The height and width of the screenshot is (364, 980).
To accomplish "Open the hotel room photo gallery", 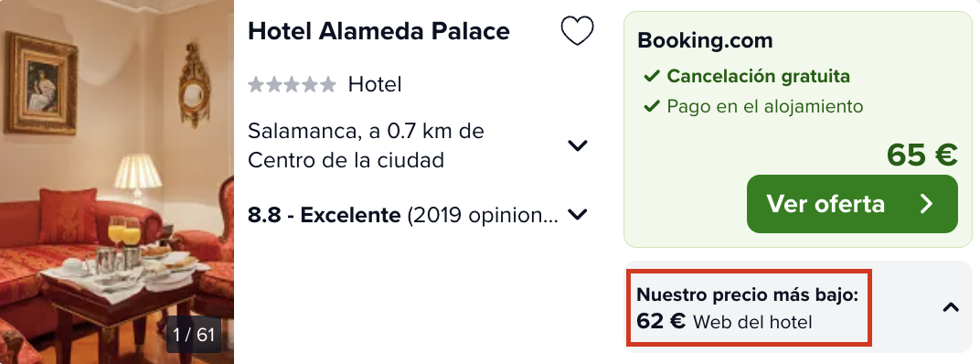I will tap(117, 182).
